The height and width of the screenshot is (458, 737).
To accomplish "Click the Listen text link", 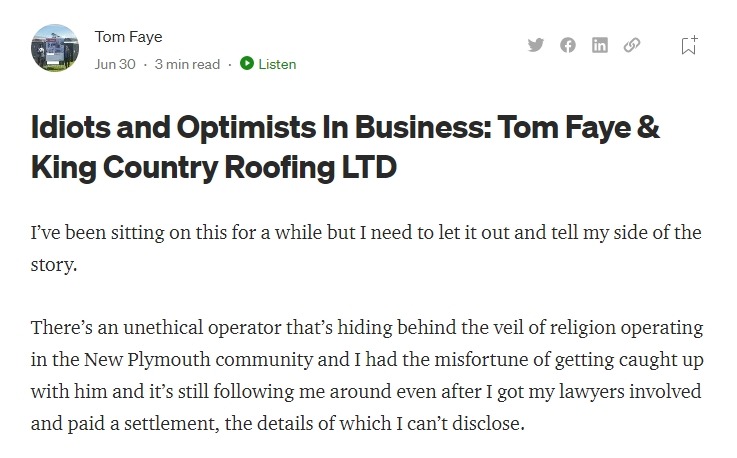I will tap(277, 64).
